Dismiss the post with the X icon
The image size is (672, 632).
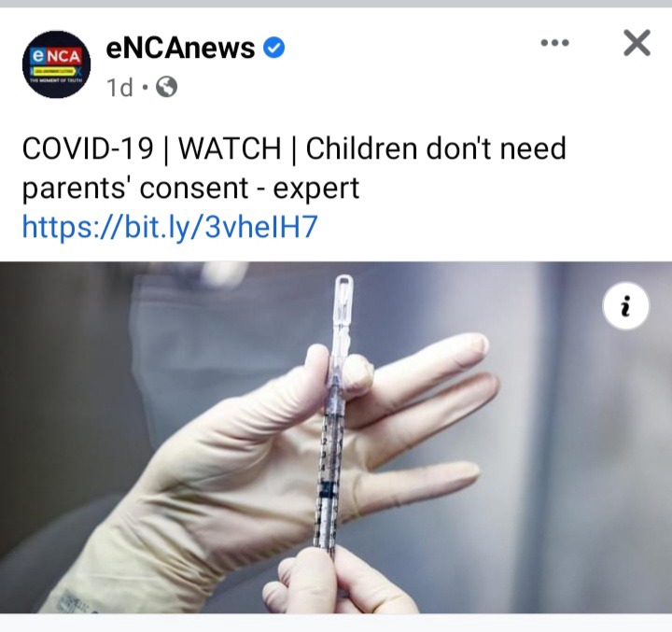[637, 42]
